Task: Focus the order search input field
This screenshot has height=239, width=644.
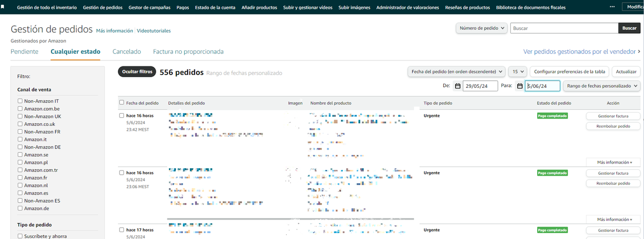Action: [563, 28]
